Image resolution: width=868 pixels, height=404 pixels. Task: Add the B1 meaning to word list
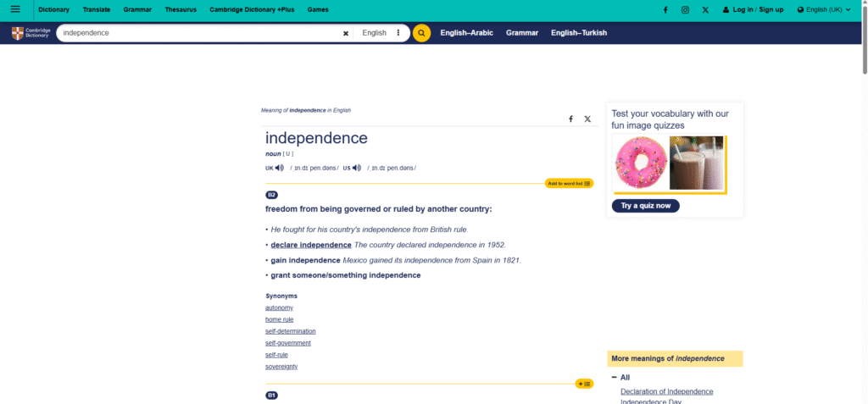[x=584, y=384]
